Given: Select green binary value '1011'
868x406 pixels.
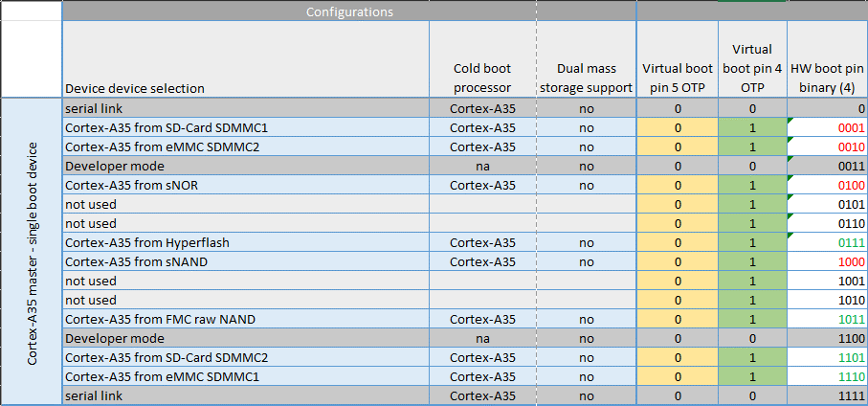Looking at the screenshot, I should [x=827, y=320].
